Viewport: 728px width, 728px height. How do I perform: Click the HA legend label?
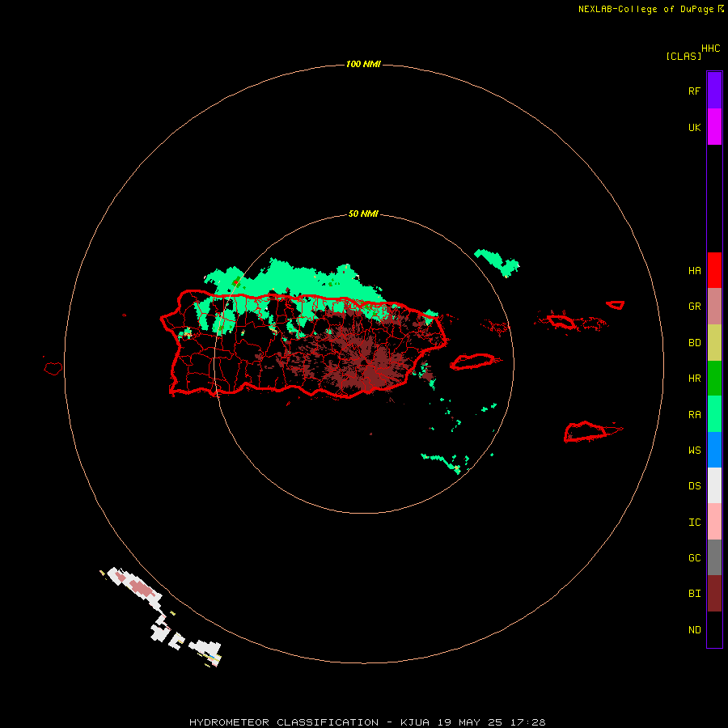point(694,271)
